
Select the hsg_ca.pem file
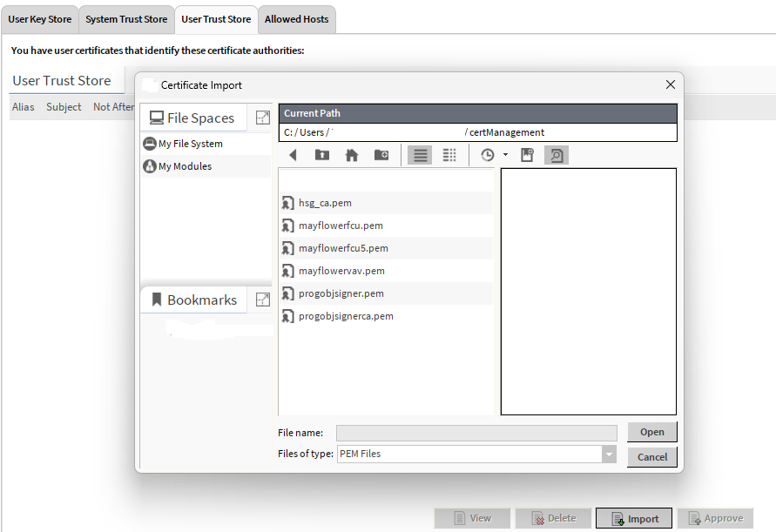point(325,203)
